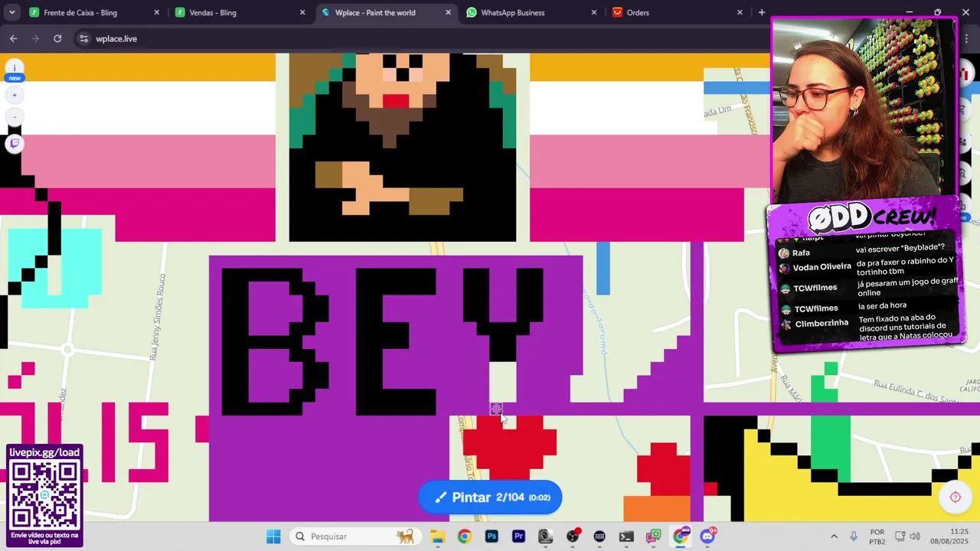
Task: Click the Pesquisar taskbar search box
Action: [354, 536]
